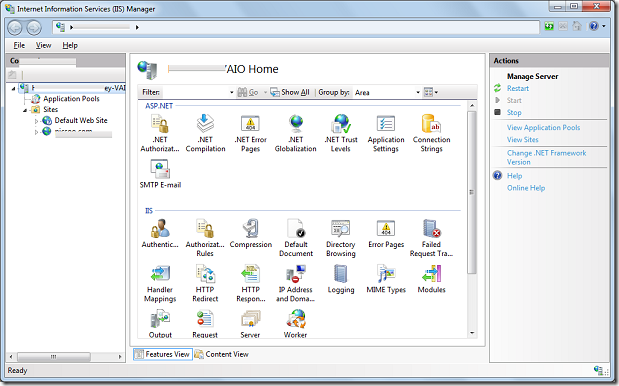The width and height of the screenshot is (619, 386).
Task: Open Failed Request Tracing icon
Action: pyautogui.click(x=431, y=238)
